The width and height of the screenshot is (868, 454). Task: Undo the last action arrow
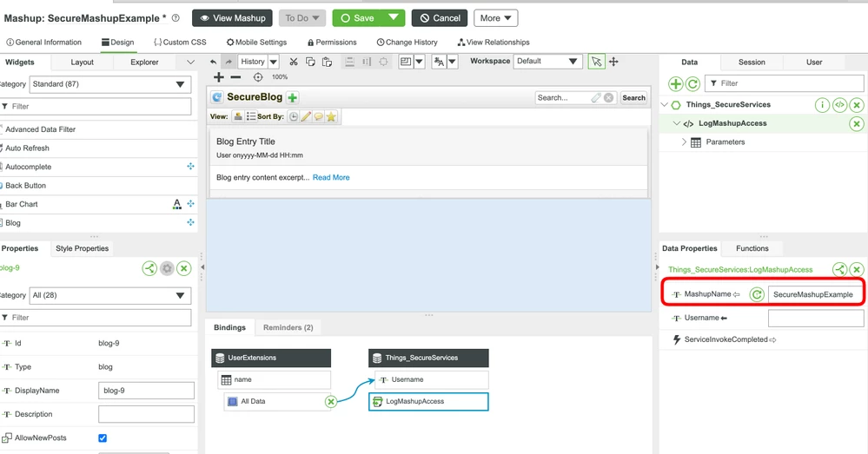(213, 62)
